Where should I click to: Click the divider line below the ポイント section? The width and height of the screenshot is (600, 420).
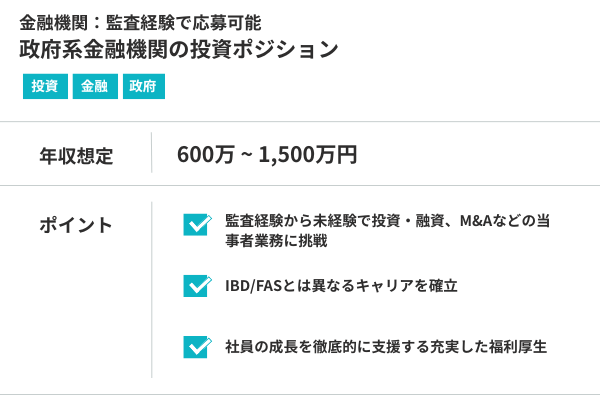(300, 394)
